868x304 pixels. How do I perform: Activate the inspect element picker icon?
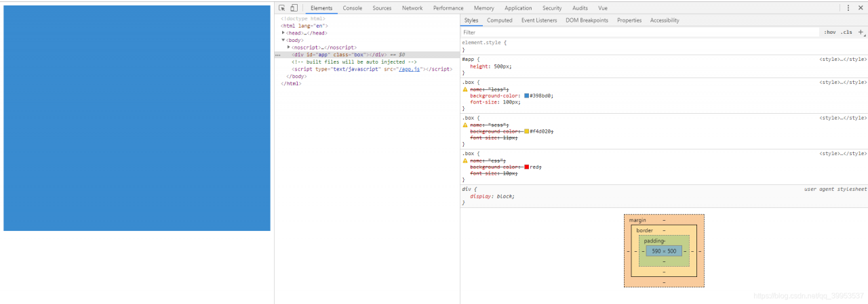282,8
